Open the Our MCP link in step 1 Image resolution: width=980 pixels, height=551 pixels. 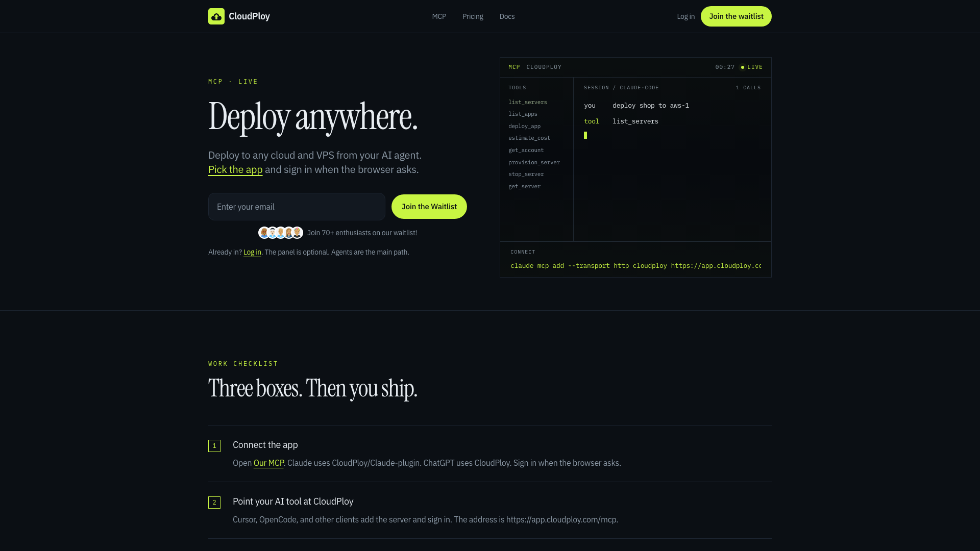268,463
